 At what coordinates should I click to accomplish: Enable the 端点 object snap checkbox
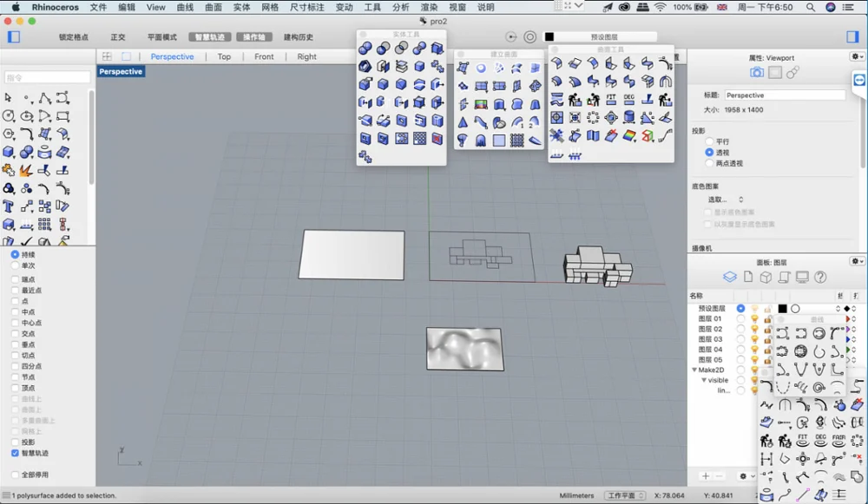pyautogui.click(x=15, y=279)
